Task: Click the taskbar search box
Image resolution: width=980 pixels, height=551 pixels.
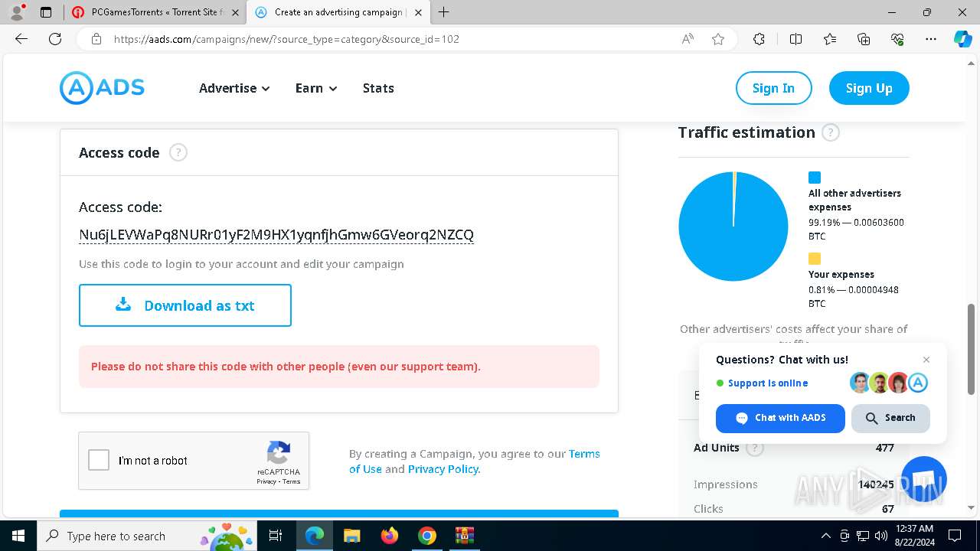Action: [148, 536]
